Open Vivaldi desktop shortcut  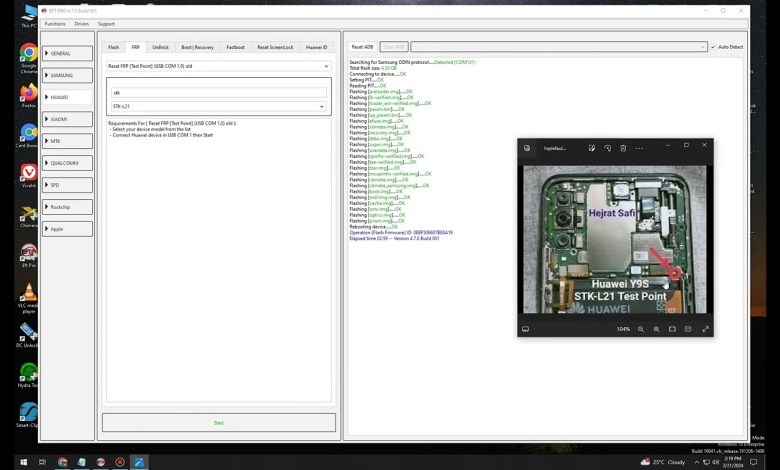[28, 176]
